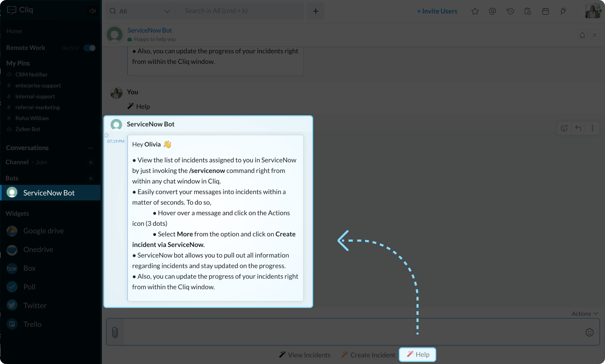Open Conversations more options dots
The height and width of the screenshot is (364, 605).
tap(90, 148)
